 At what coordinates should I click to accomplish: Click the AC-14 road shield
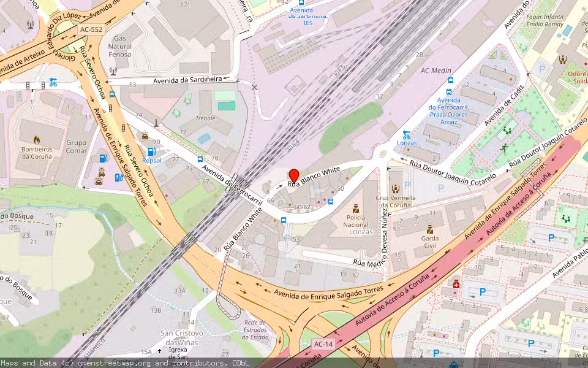323,345
